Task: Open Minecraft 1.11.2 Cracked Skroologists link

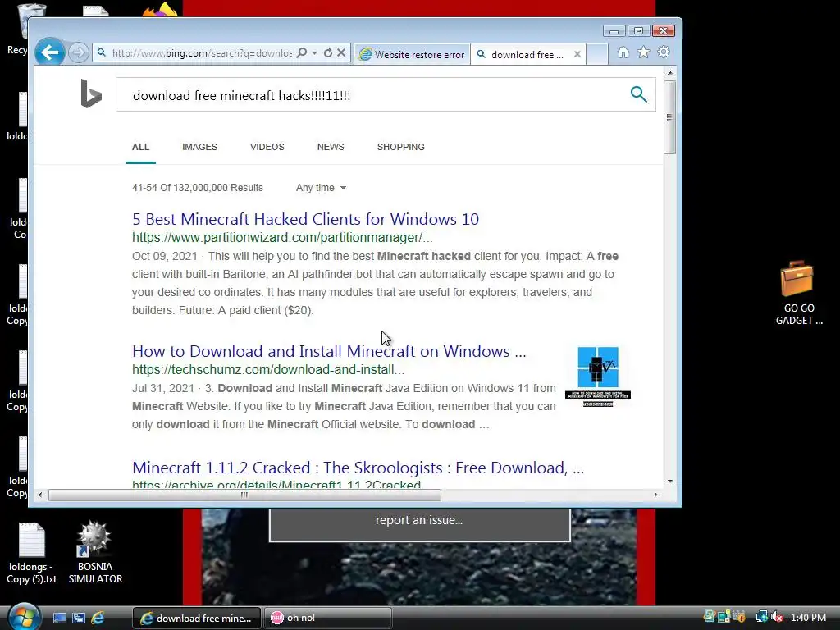Action: coord(358,468)
